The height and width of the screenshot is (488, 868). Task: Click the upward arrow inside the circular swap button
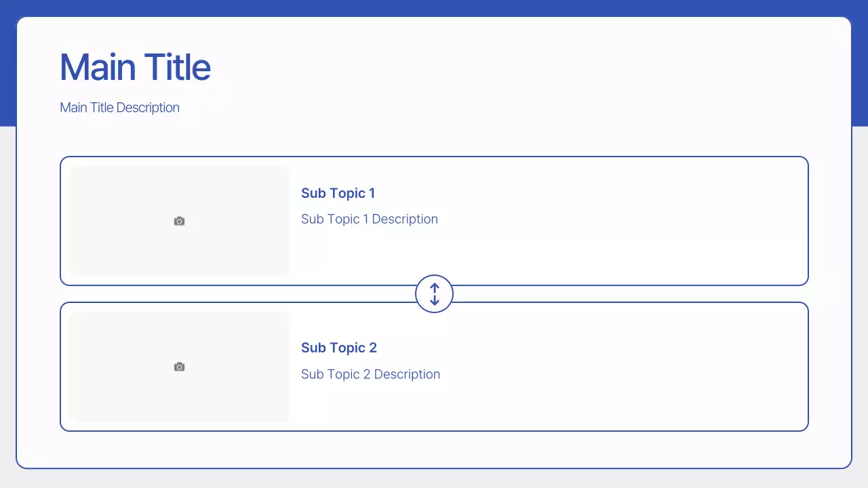click(435, 287)
